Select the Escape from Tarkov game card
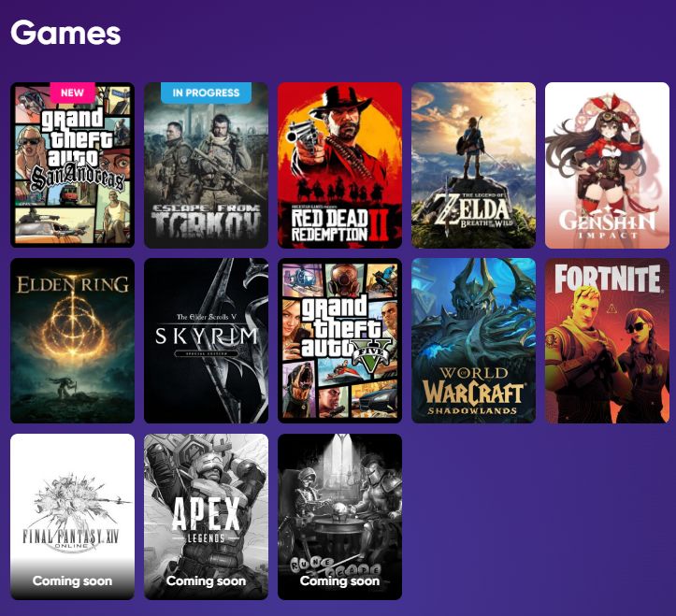The image size is (676, 616). [206, 165]
